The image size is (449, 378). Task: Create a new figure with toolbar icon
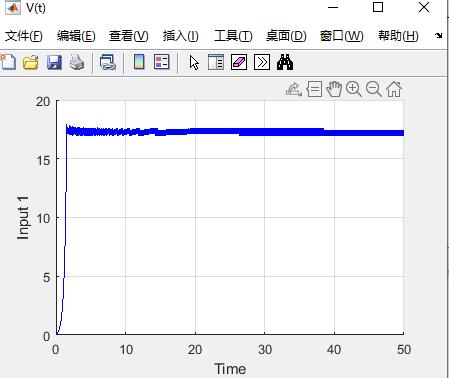pyautogui.click(x=8, y=62)
